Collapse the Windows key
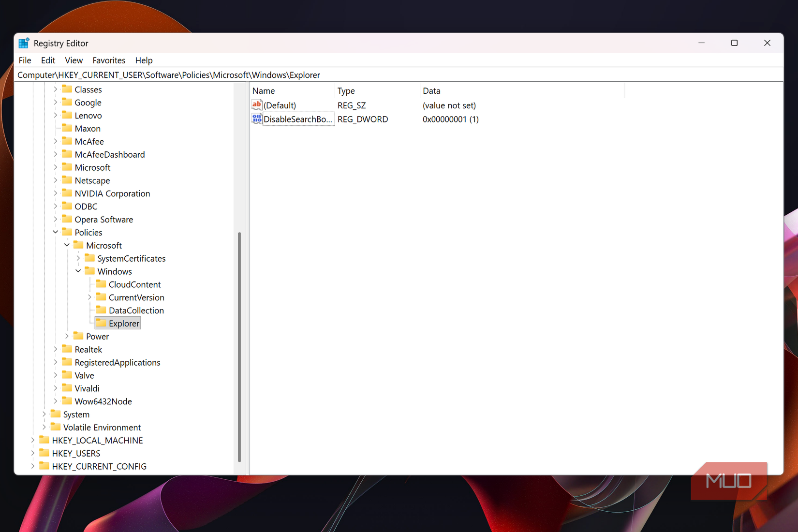The image size is (798, 532). click(78, 271)
